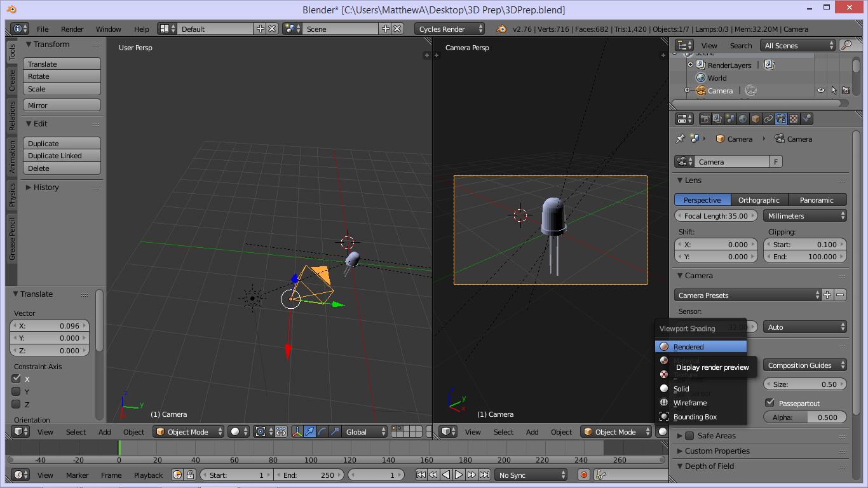Click the Blender logo in info header
868x488 pixels.
coord(501,29)
